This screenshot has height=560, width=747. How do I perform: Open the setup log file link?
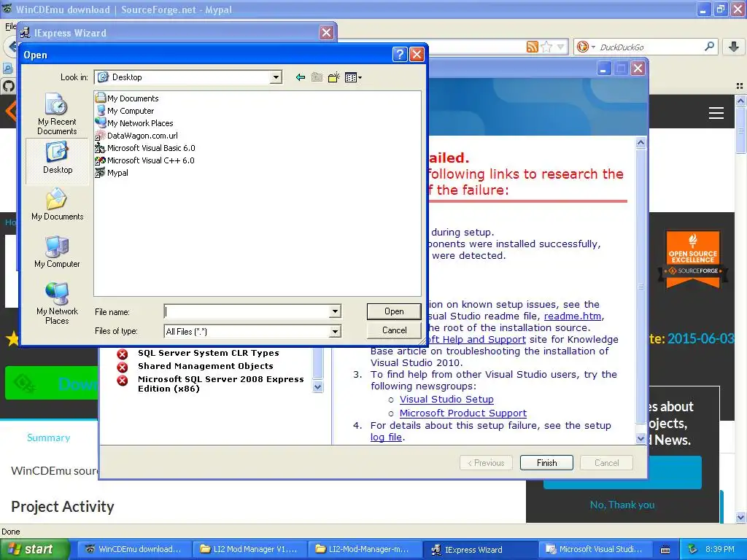click(x=387, y=437)
